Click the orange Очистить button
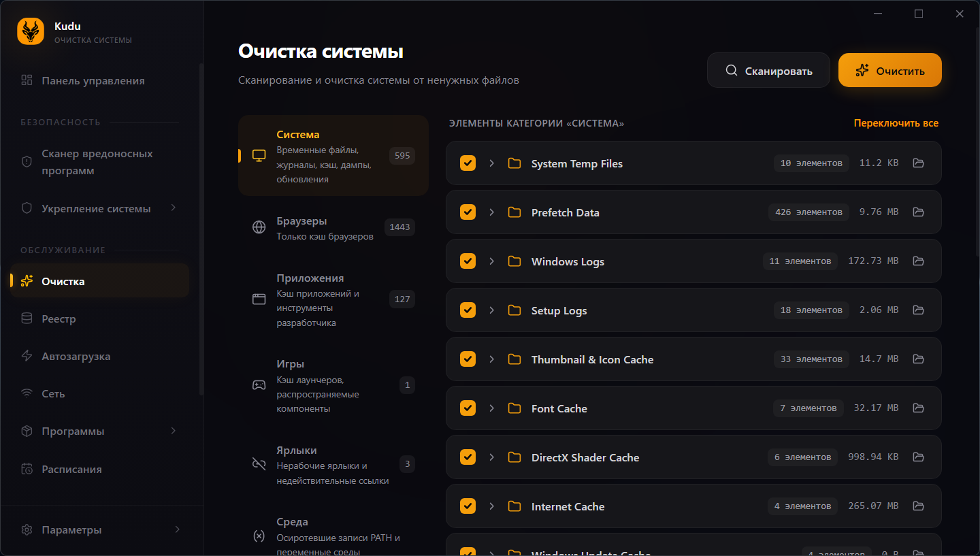 [x=889, y=70]
